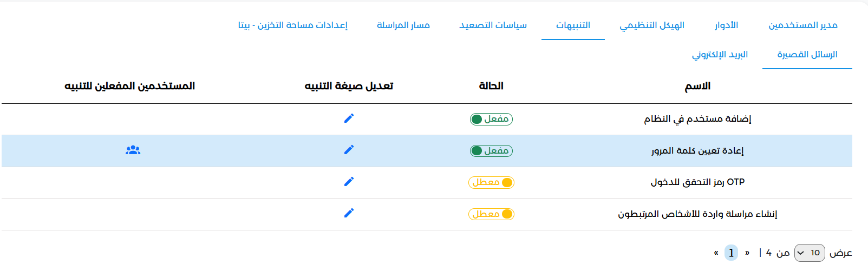Edit alert format for إنشاء مراسلة واردة row
This screenshot has width=868, height=271.
[x=349, y=213]
